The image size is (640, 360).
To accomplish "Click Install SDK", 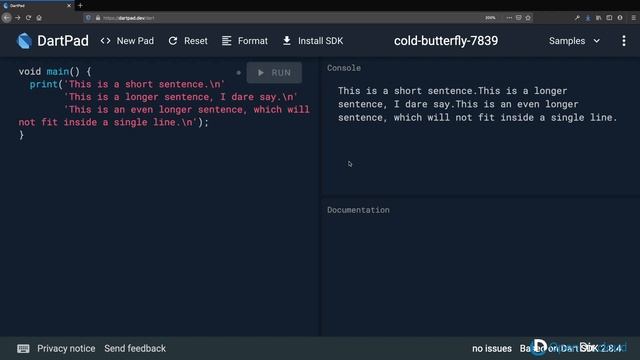I will [313, 41].
